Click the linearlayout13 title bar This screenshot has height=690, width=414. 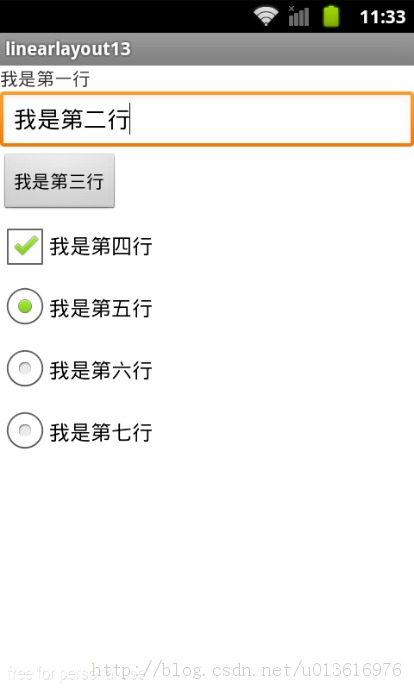(207, 49)
